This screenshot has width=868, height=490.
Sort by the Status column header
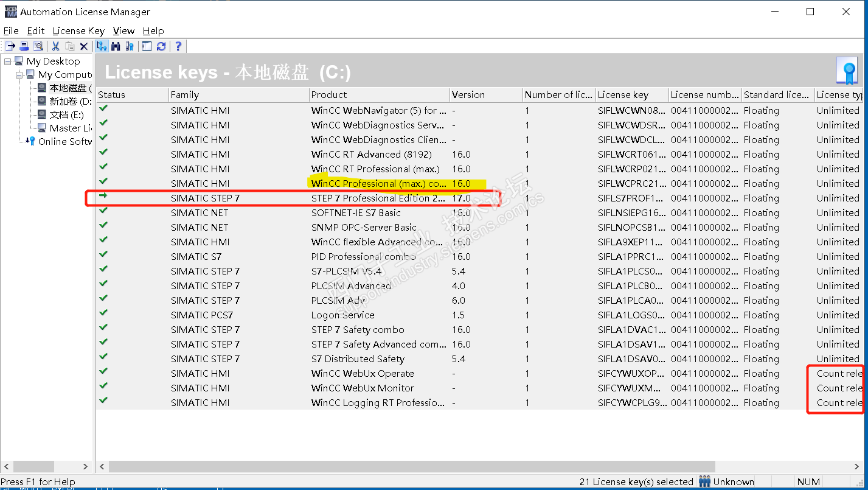coord(133,94)
